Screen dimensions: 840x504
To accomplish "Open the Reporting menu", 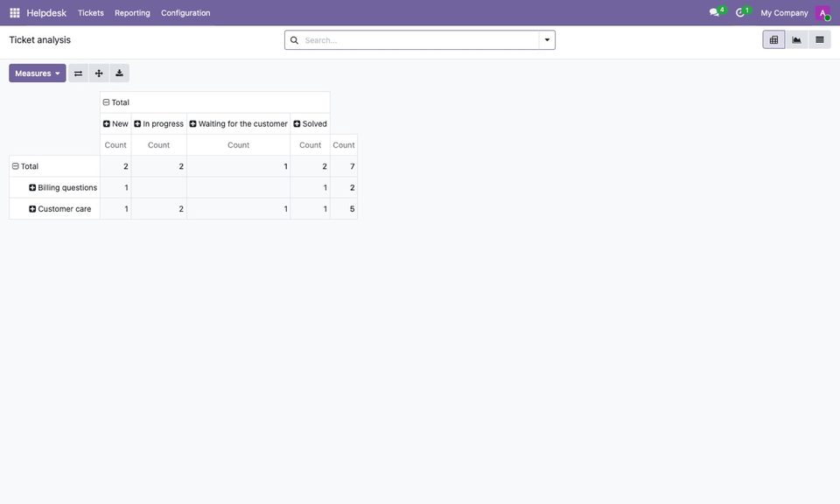I will pos(132,13).
